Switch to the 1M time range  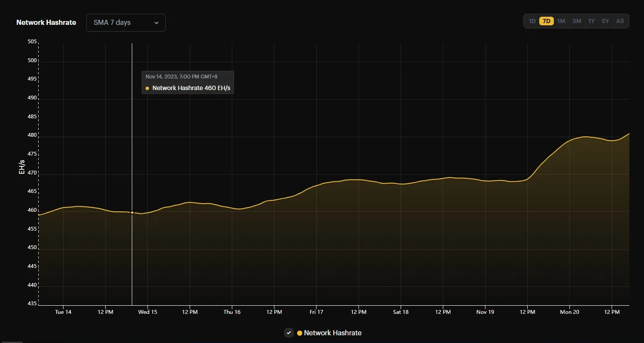tap(561, 21)
